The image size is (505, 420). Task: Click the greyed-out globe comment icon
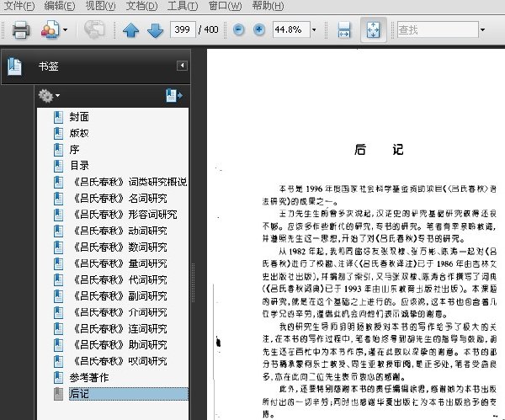(x=94, y=29)
